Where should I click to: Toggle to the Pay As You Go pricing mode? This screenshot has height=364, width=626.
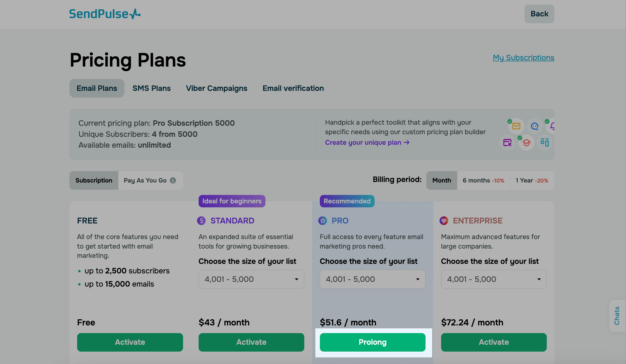(145, 180)
